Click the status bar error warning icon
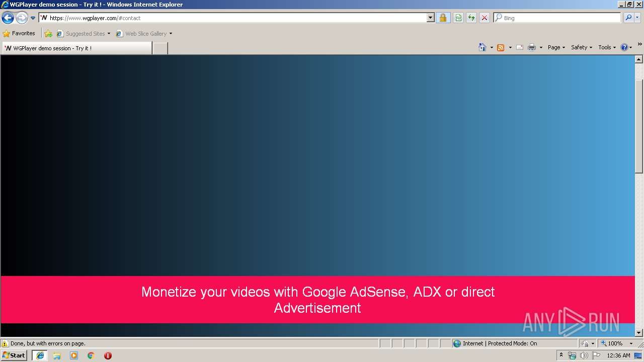Viewport: 644px width, 362px height. click(5, 343)
